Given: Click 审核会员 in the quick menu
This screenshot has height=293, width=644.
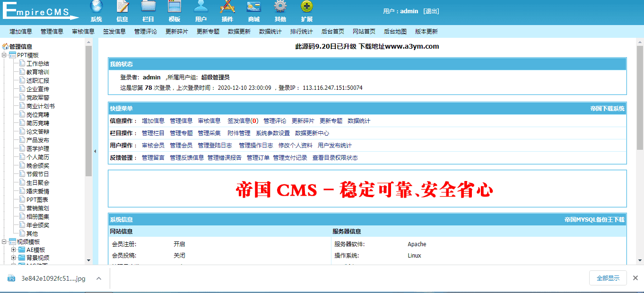Looking at the screenshot, I should [153, 146].
